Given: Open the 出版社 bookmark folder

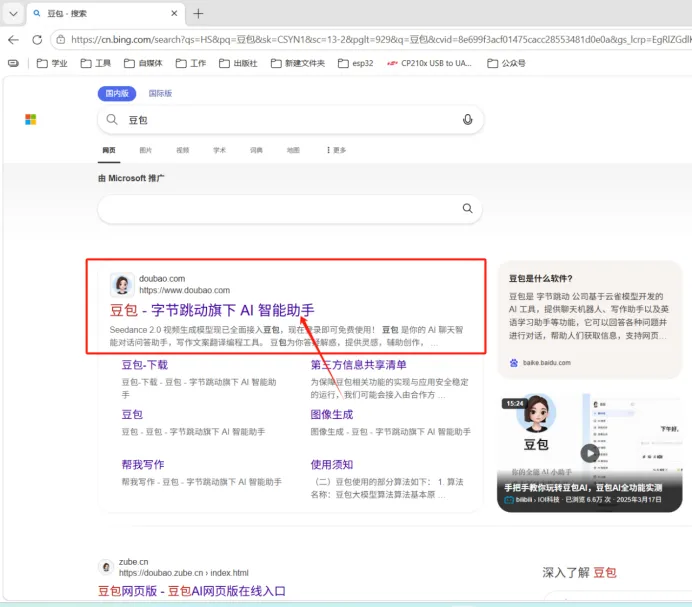Looking at the screenshot, I should pyautogui.click(x=238, y=64).
